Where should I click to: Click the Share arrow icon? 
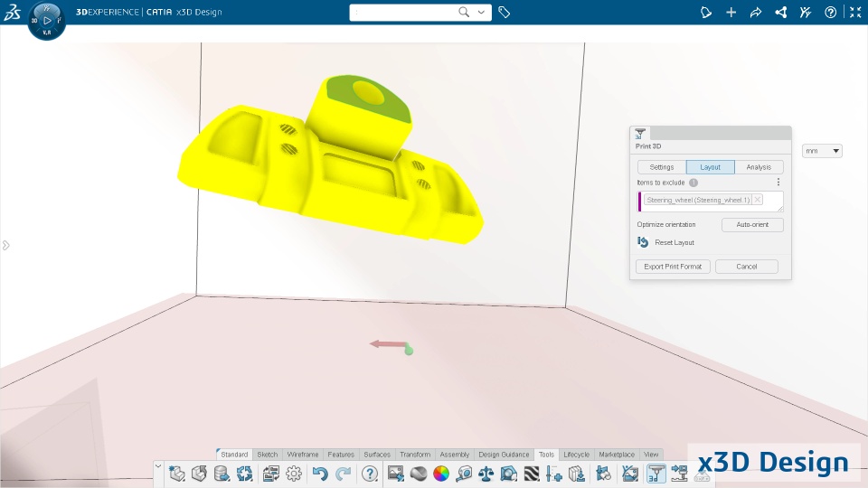(756, 12)
